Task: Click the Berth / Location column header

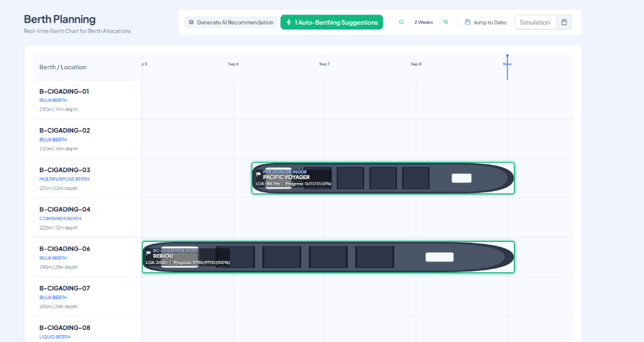Action: tap(63, 67)
